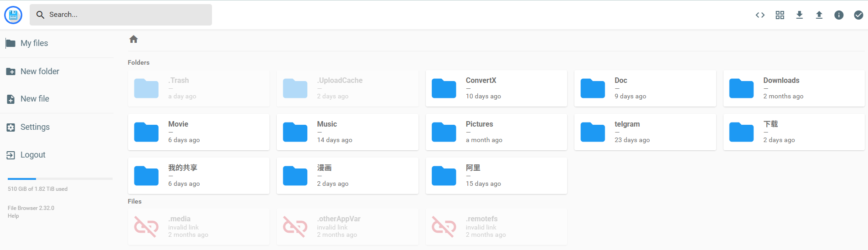Open My files in the sidebar
This screenshot has height=250, width=868.
57,43
